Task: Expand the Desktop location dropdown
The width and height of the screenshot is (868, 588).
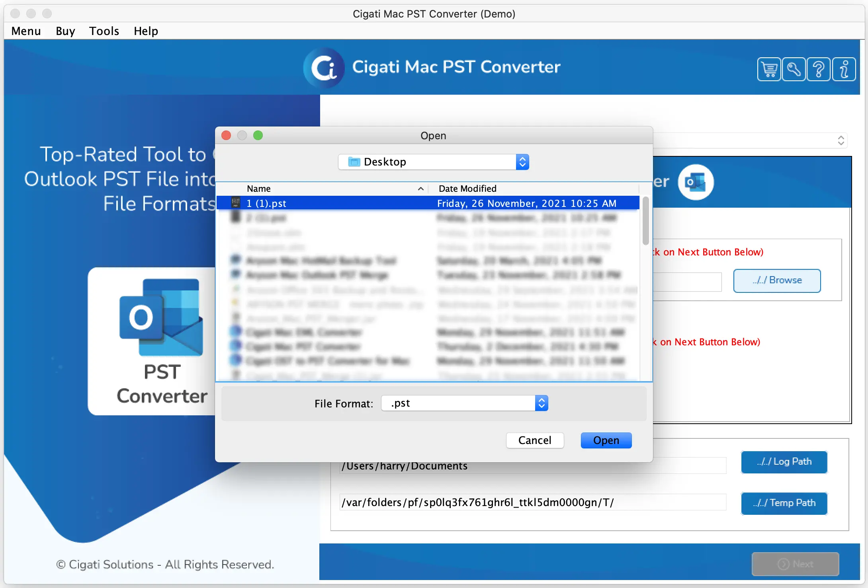Action: click(522, 162)
